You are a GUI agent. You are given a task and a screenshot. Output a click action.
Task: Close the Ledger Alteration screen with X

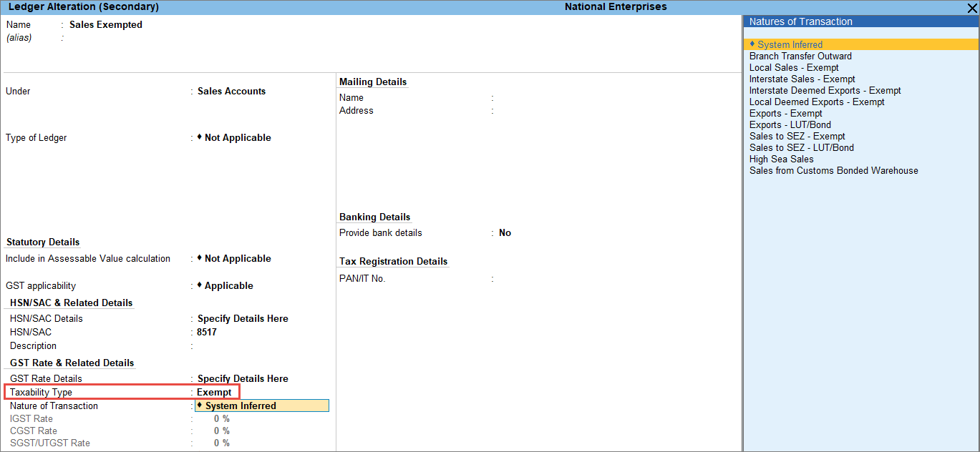coord(972,7)
